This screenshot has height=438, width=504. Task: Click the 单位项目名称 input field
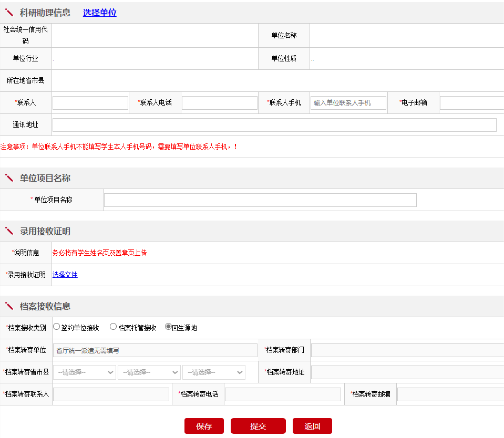(x=260, y=200)
